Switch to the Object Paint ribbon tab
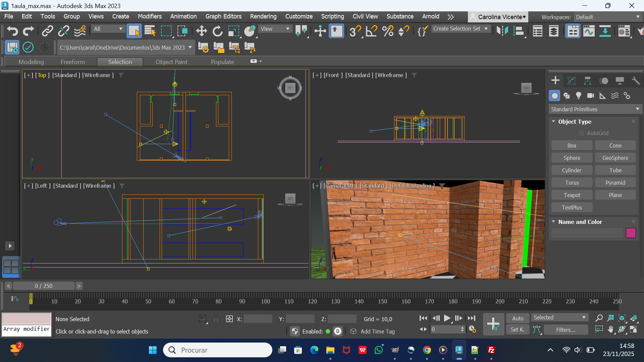 171,62
